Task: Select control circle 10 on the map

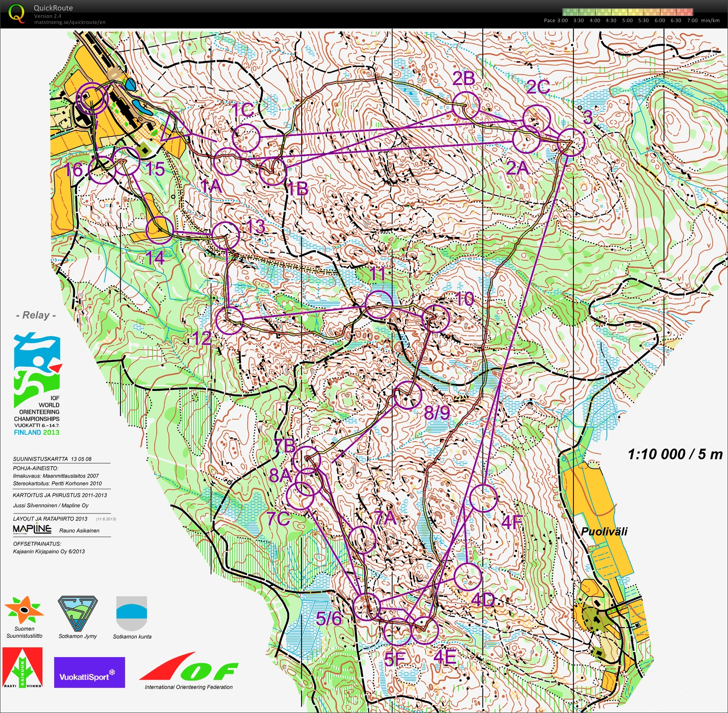Action: click(436, 319)
